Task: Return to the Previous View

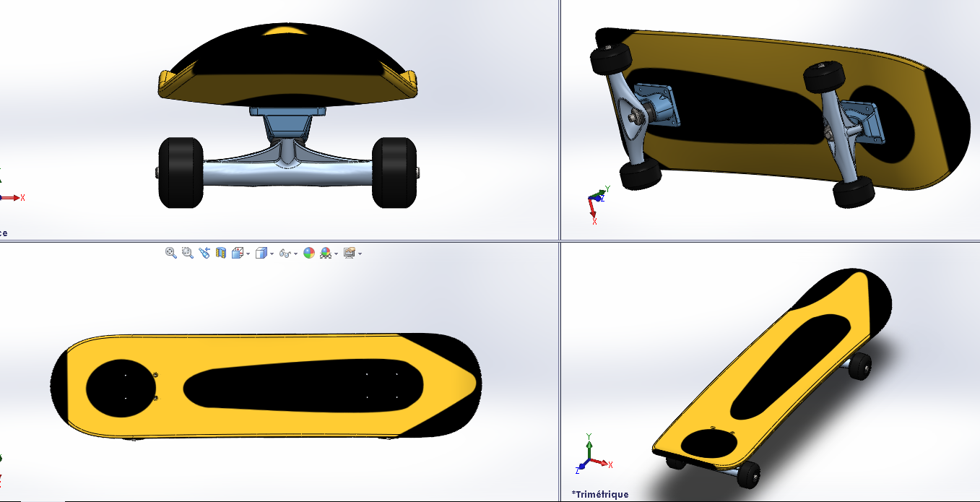Action: click(x=204, y=253)
